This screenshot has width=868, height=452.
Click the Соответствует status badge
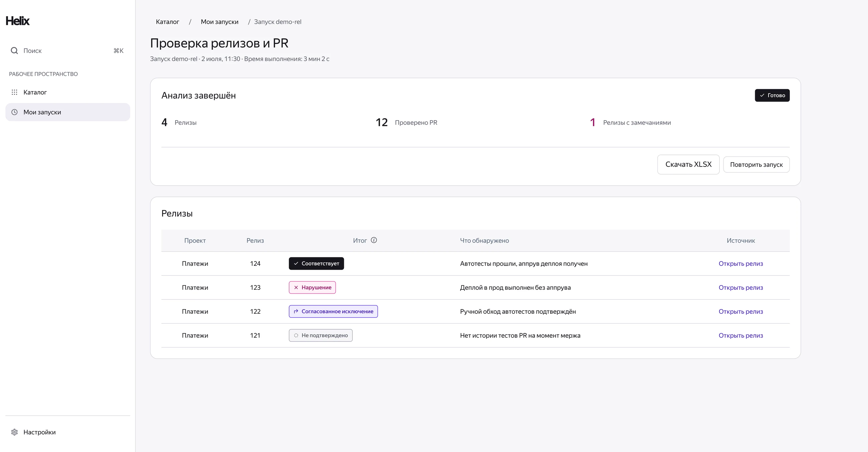pos(316,263)
